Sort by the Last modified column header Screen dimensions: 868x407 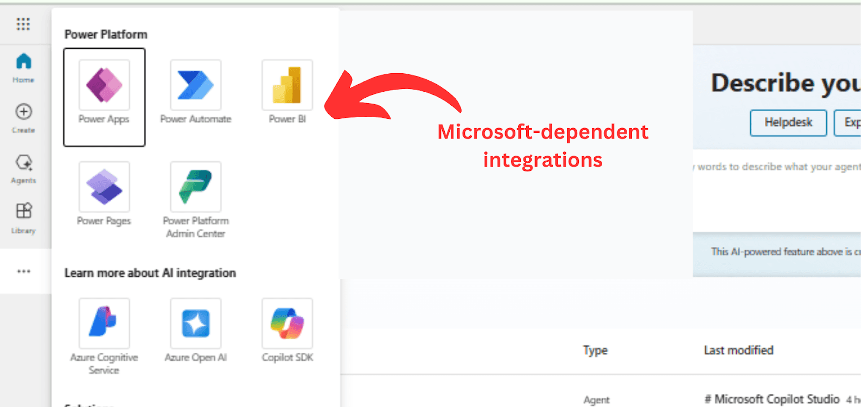coord(738,351)
